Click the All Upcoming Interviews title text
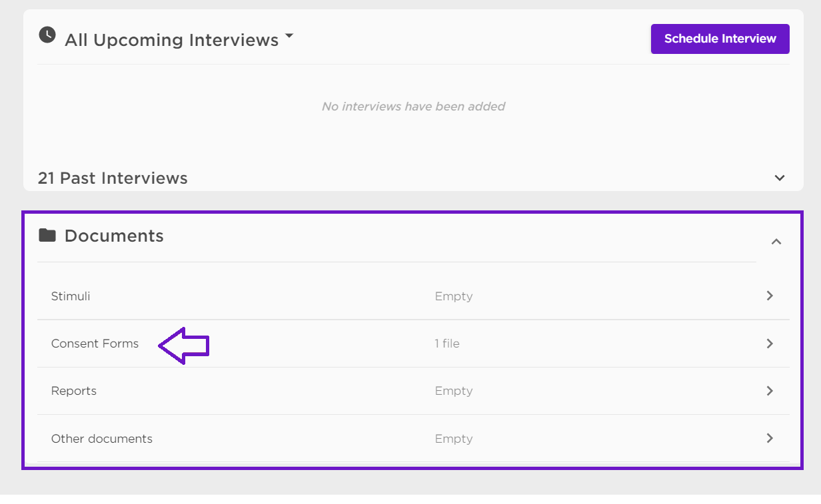The image size is (821, 504). (171, 40)
